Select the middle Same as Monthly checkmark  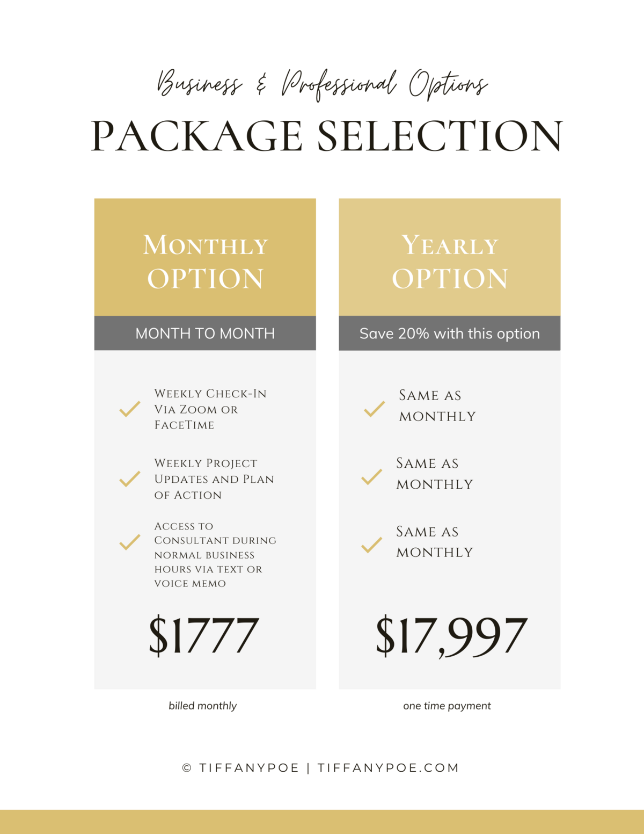371,477
